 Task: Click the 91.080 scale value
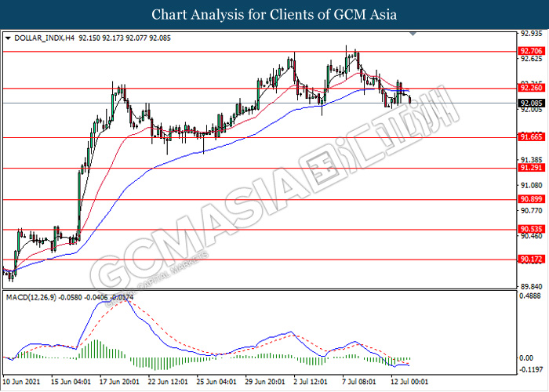532,185
